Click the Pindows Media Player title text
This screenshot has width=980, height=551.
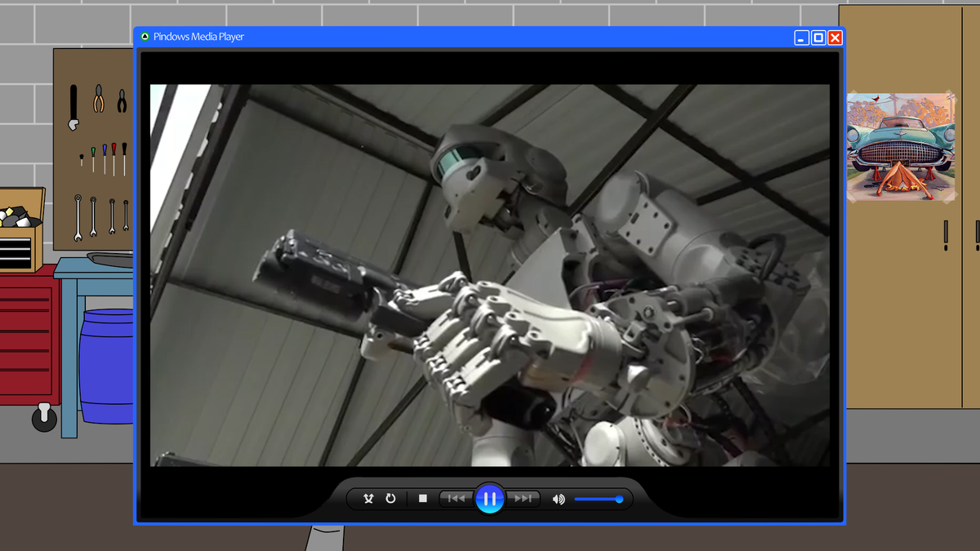pos(198,37)
